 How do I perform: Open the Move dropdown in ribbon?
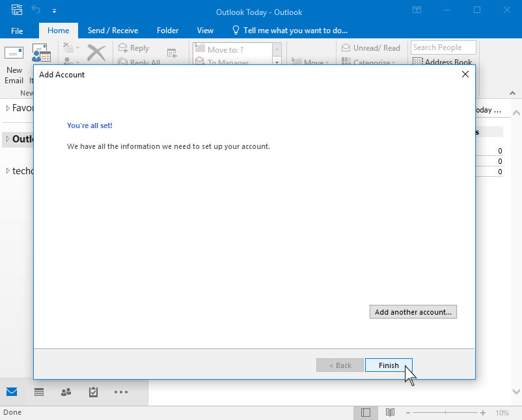point(310,62)
